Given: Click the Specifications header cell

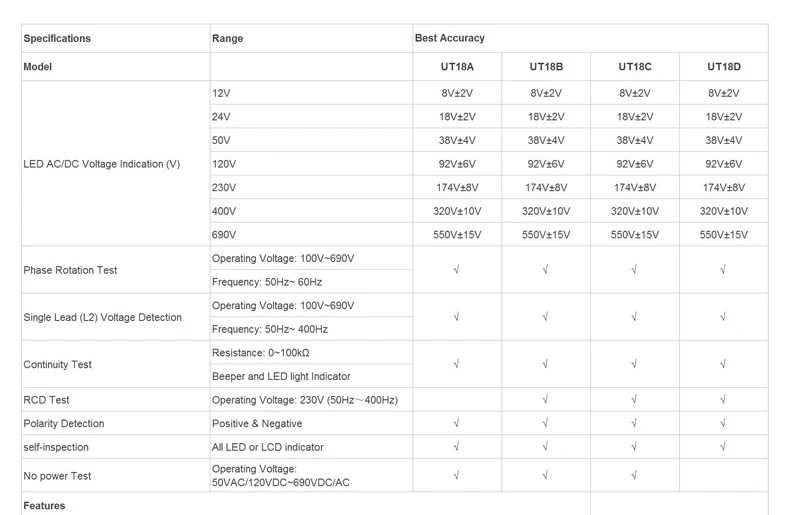Looking at the screenshot, I should pos(115,38).
